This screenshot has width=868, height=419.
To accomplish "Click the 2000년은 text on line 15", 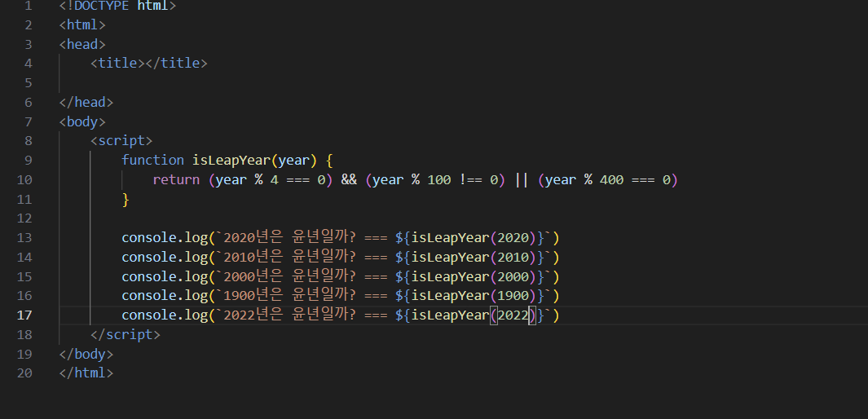I will (x=253, y=276).
